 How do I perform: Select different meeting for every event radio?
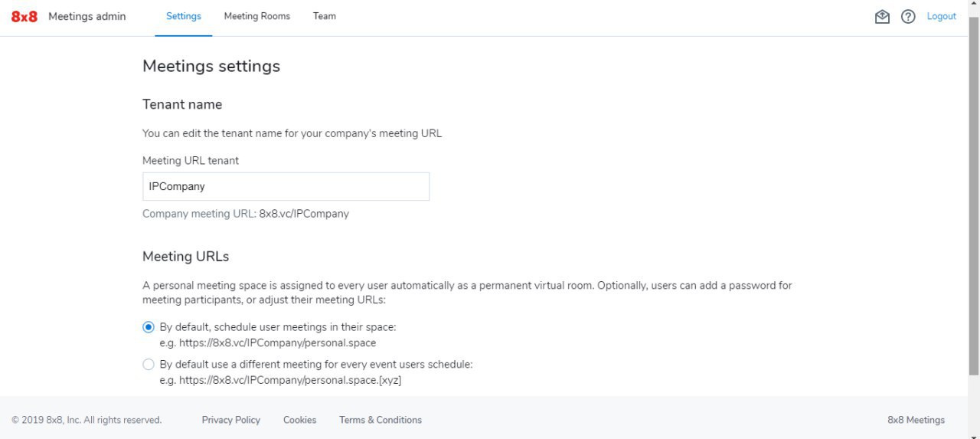pos(149,365)
